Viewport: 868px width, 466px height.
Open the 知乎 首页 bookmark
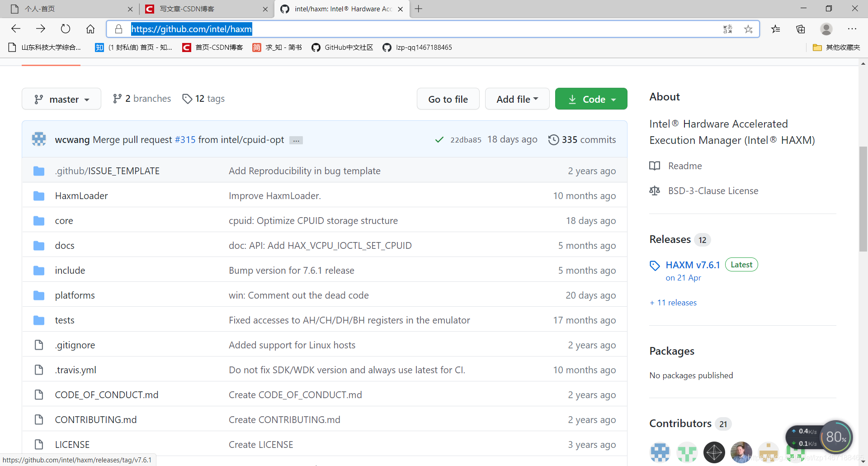click(134, 48)
